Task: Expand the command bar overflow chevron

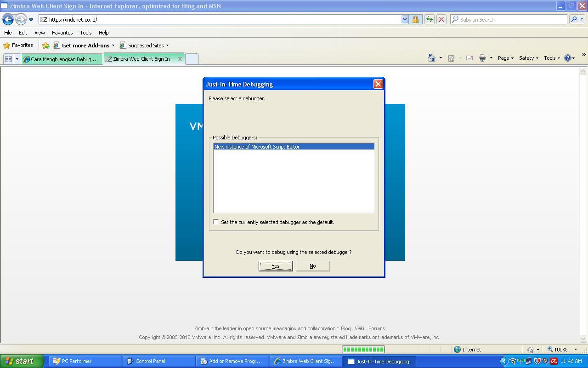Action: [x=584, y=55]
